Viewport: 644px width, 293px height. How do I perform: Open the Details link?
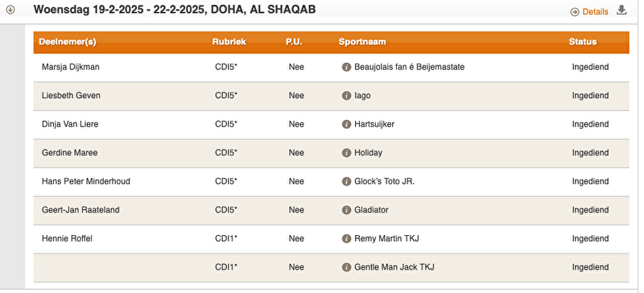click(595, 12)
